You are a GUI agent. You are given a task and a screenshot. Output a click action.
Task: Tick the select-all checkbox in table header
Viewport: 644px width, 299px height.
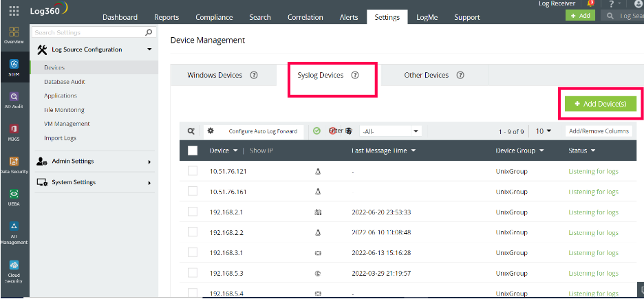coord(193,151)
